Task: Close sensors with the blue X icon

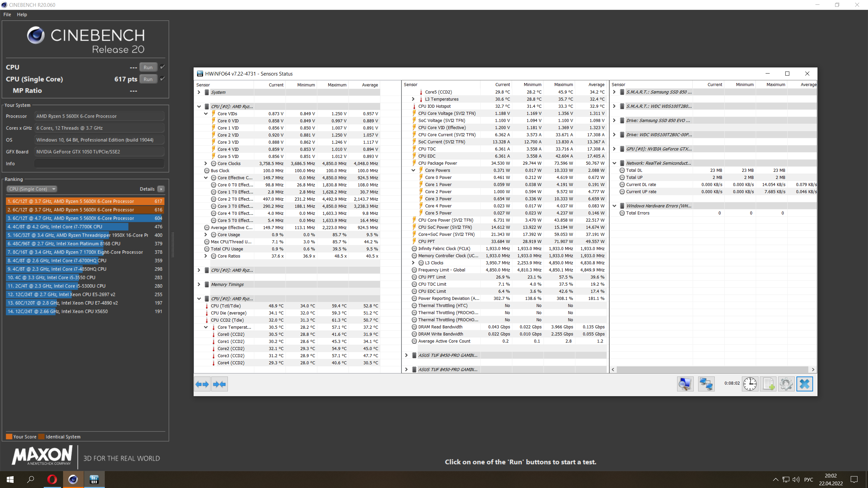Action: pos(804,384)
